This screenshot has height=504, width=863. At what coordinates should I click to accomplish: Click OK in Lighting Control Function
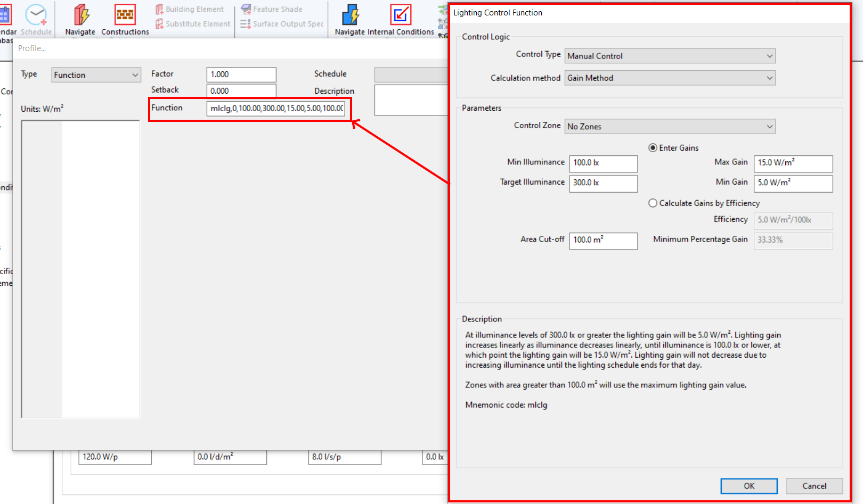(x=749, y=486)
